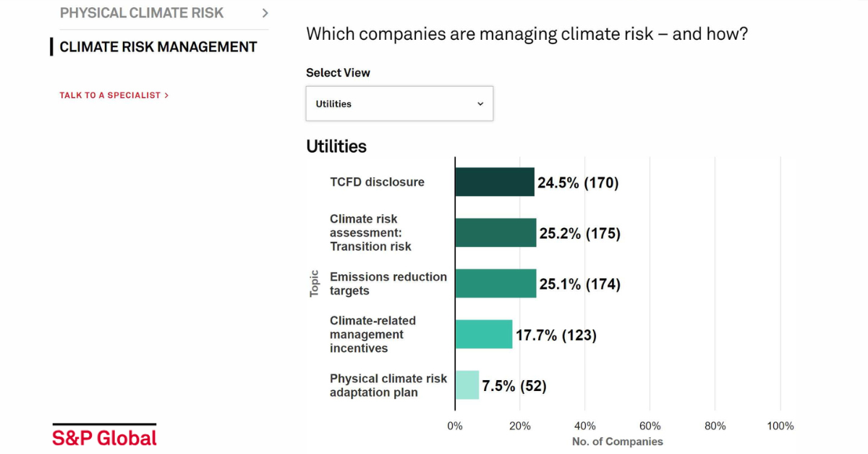This screenshot has height=454, width=868.
Task: Click the 25.2% (175) value label
Action: (x=579, y=234)
